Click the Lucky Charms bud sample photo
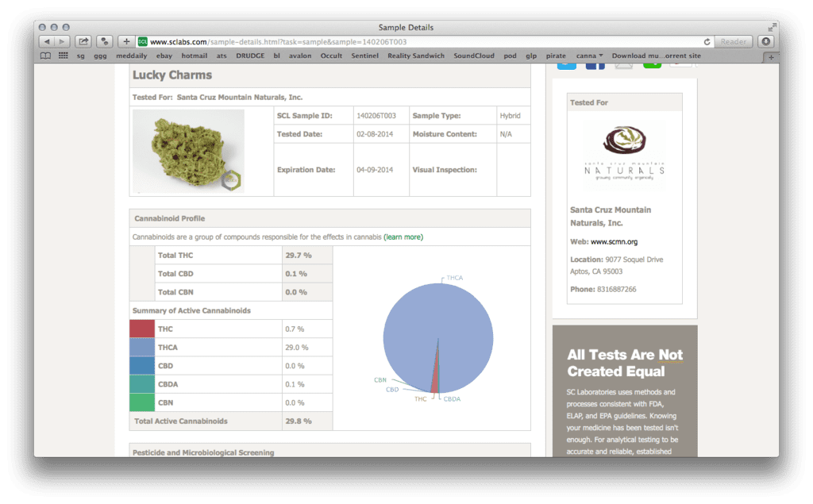Image resolution: width=813 pixels, height=504 pixels. (188, 151)
